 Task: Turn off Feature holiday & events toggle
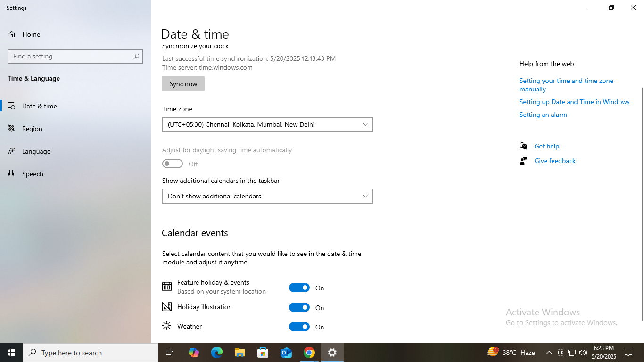point(299,288)
